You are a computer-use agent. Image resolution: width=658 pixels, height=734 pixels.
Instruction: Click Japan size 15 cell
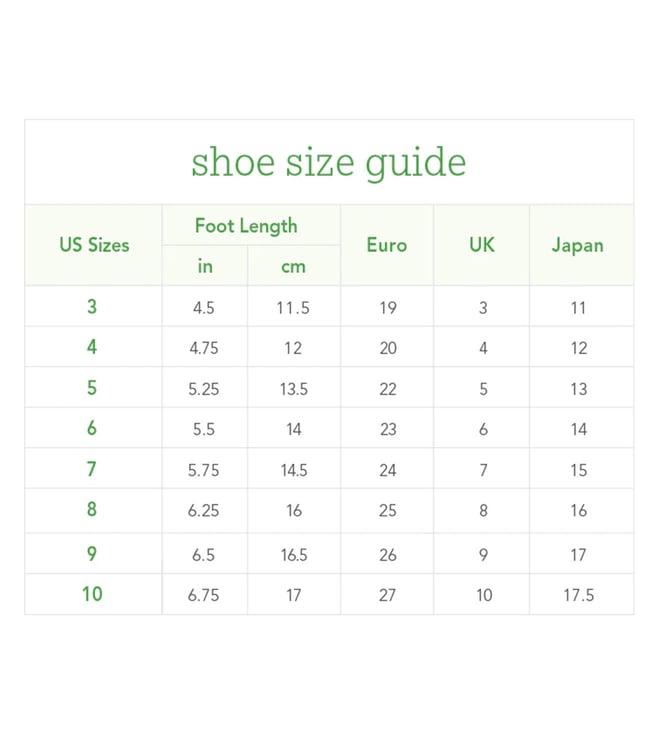pos(579,470)
